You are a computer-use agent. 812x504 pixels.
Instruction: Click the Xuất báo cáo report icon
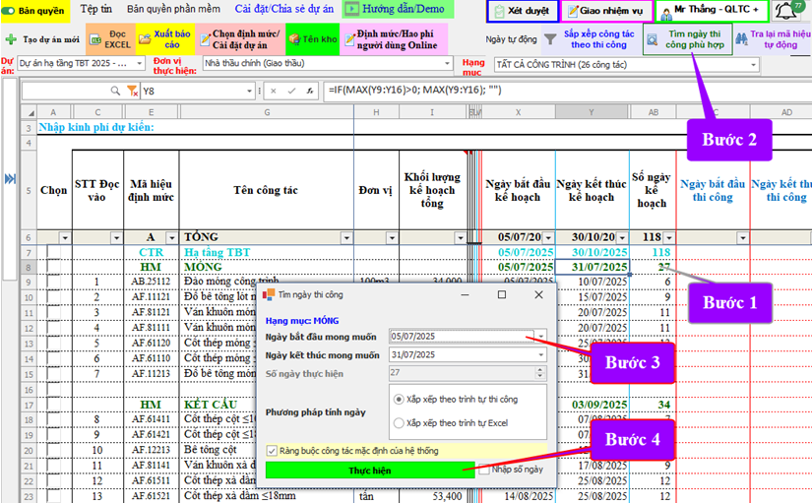pos(146,39)
